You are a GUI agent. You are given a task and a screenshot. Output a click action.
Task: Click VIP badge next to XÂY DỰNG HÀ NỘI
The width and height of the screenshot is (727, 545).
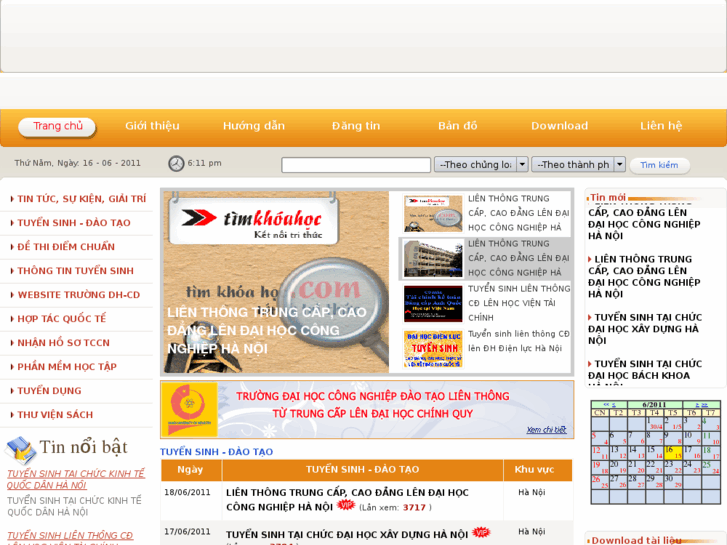pos(481,532)
